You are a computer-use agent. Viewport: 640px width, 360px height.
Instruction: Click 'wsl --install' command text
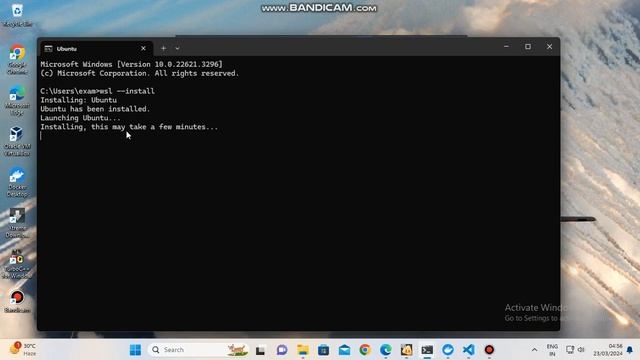(127, 91)
